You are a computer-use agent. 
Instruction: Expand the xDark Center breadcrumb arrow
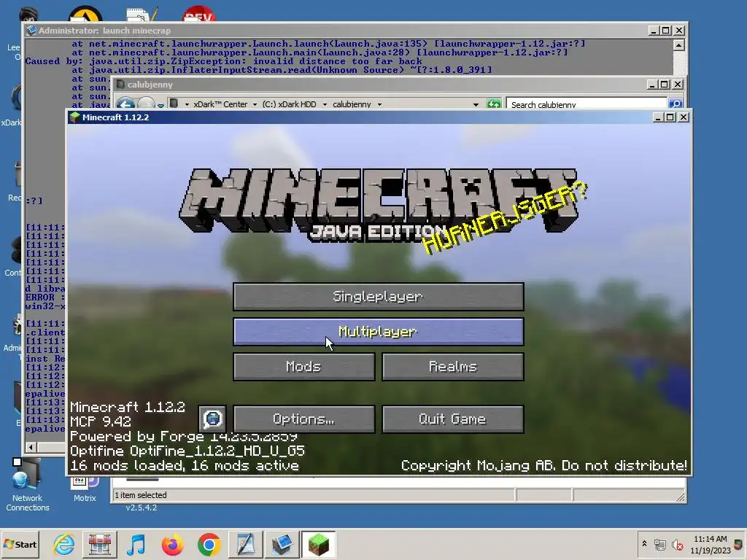pyautogui.click(x=255, y=104)
